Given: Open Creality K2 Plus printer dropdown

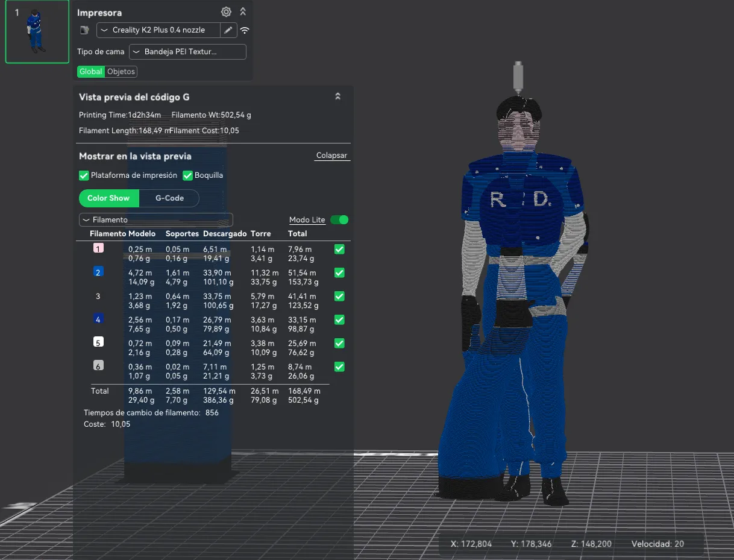Looking at the screenshot, I should pos(159,30).
